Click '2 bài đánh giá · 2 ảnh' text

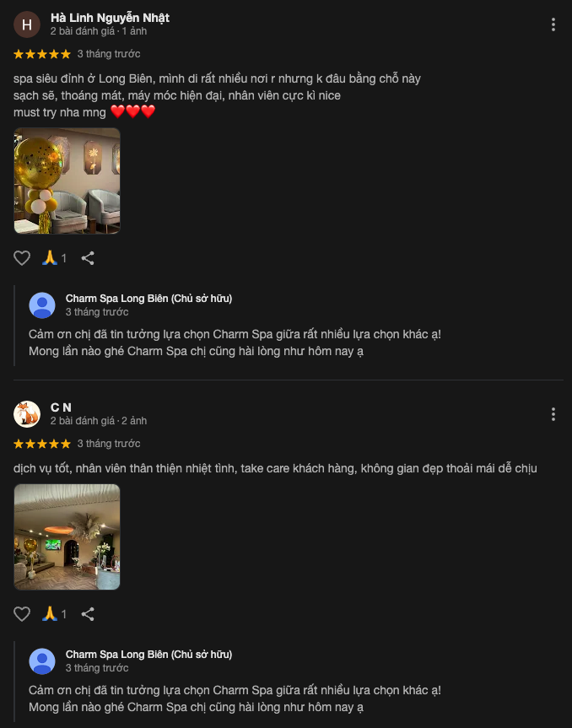tap(99, 421)
